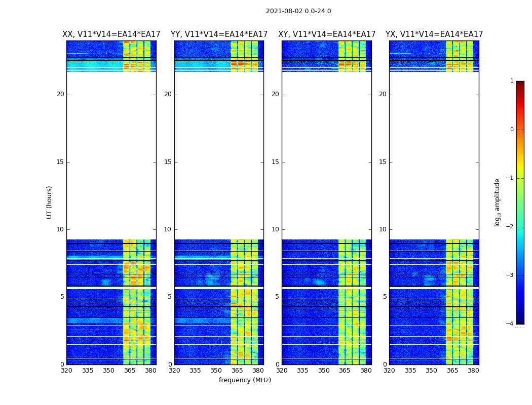Click the "15" y-tick of YX panel
Viewport: 532px width, 405px height.
pos(383,162)
